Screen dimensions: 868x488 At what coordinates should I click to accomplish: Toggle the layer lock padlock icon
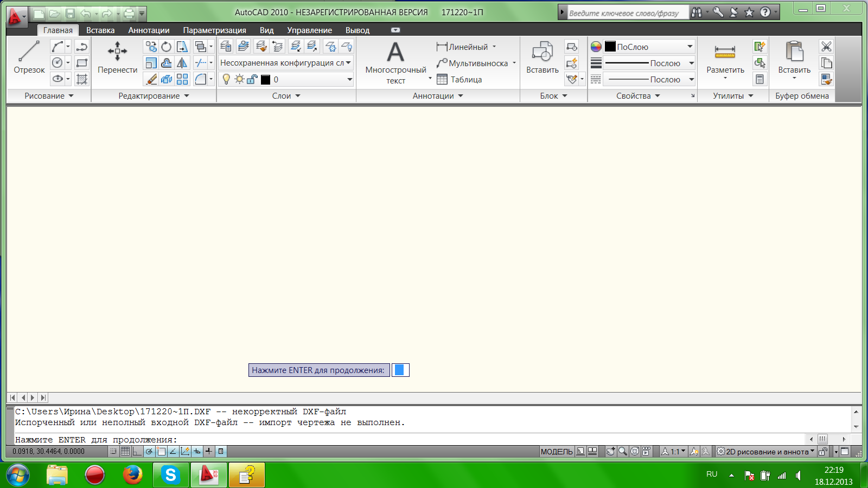pos(252,80)
